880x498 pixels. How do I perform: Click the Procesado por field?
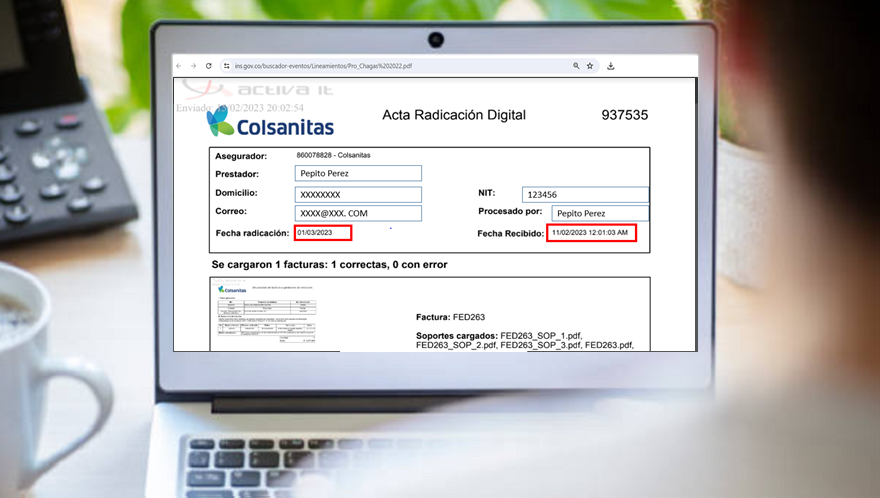pos(600,213)
